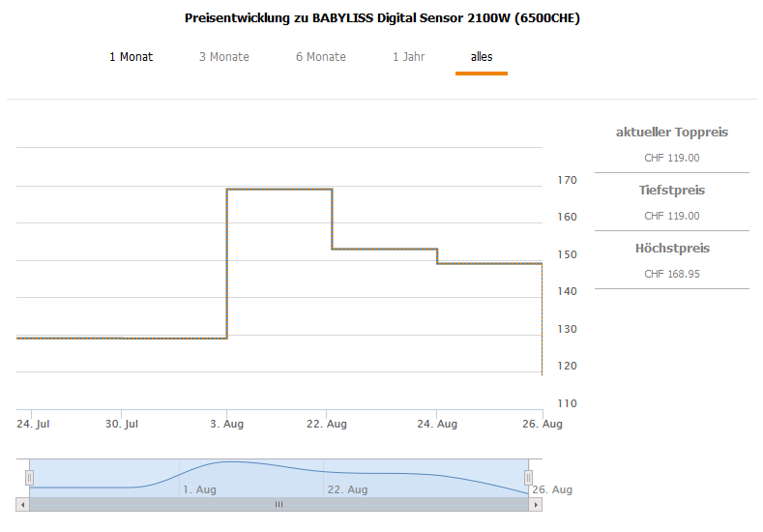Screen dimensions: 763x532
Task: Switch to the 3 Monate range
Action: (x=223, y=57)
